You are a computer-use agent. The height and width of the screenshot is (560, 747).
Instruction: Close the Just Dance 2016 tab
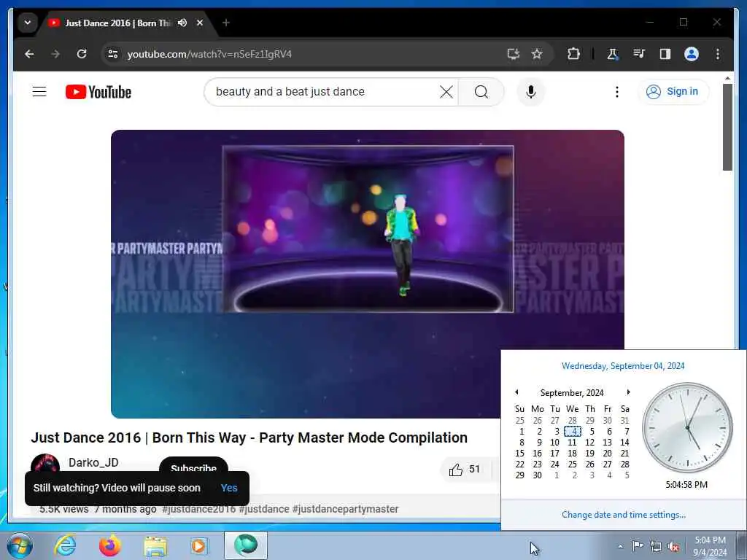200,23
